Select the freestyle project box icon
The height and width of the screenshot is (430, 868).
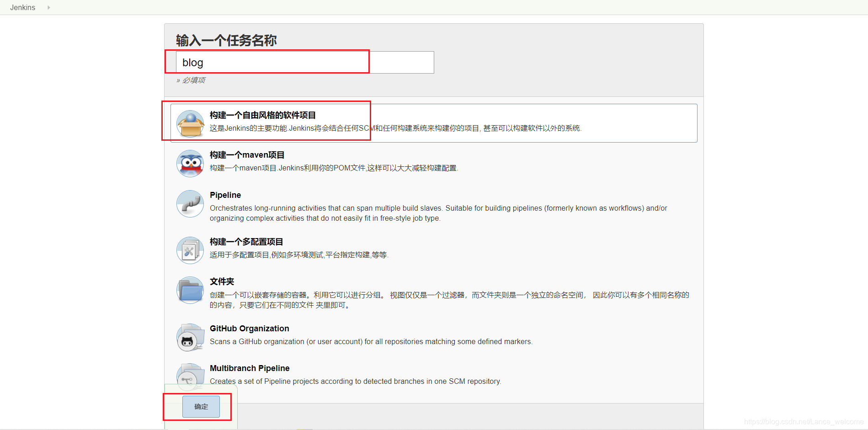(x=190, y=123)
